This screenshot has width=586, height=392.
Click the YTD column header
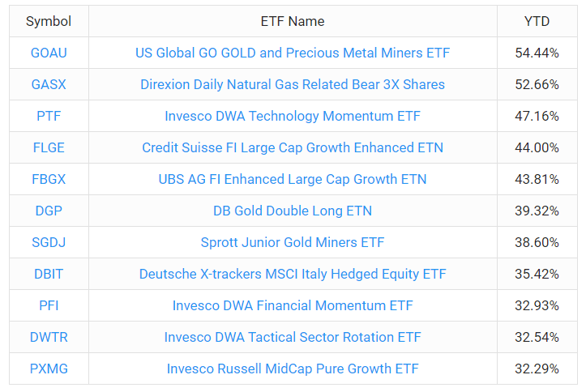(x=537, y=21)
